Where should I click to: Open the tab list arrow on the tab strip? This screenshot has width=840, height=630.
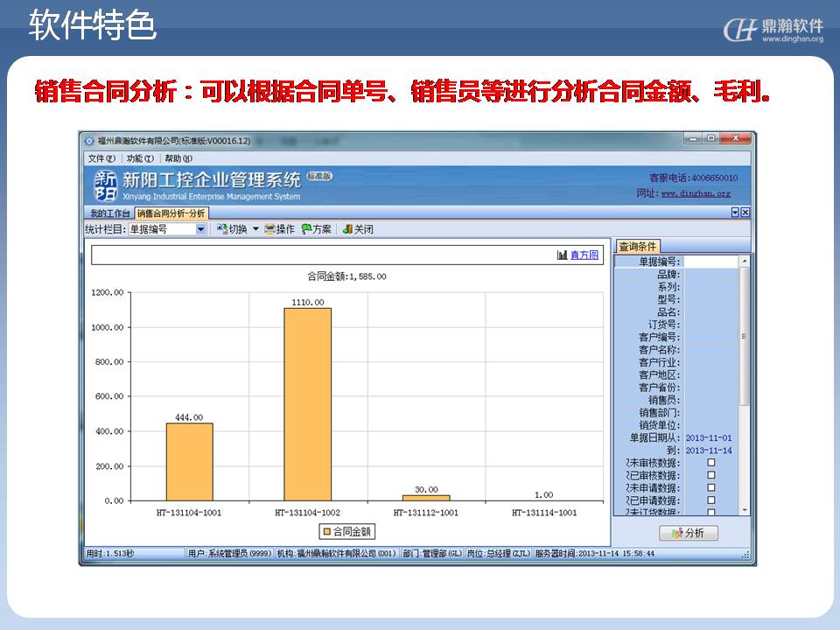(735, 213)
